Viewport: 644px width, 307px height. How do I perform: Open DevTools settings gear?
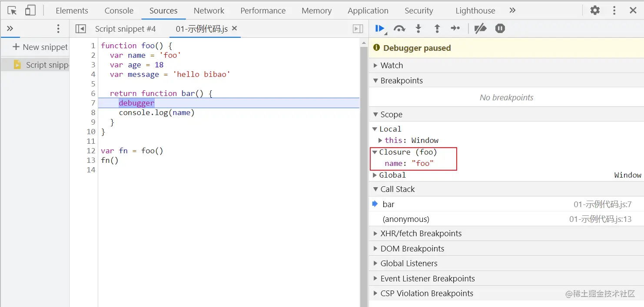pos(595,10)
